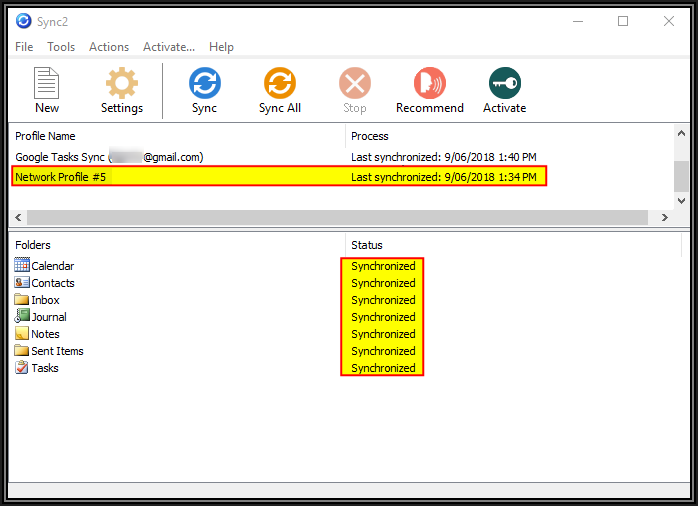Click Synchronized status of Sent Items
The image size is (698, 506).
383,351
